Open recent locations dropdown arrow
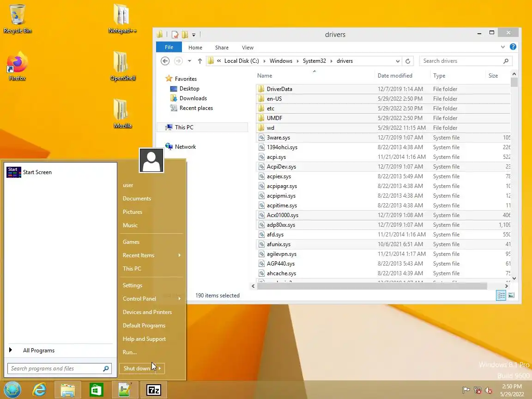This screenshot has height=399, width=532. (189, 61)
